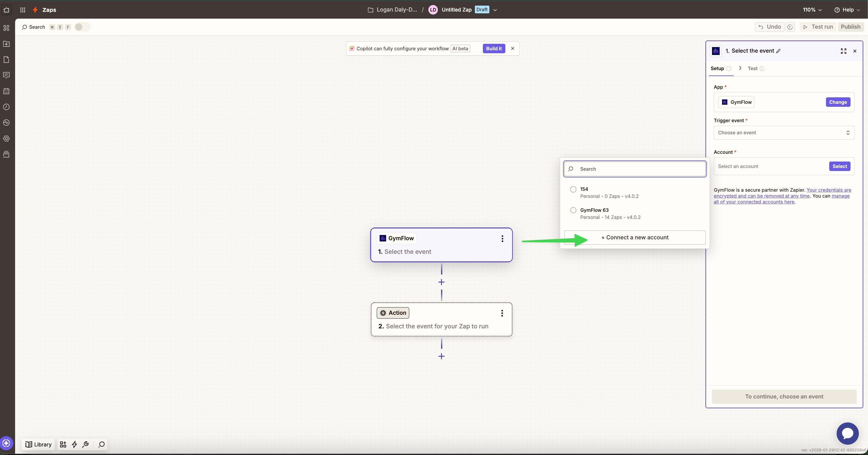Viewport: 868px width, 455px height.
Task: Select the GymFlow trigger step card
Action: pos(441,245)
